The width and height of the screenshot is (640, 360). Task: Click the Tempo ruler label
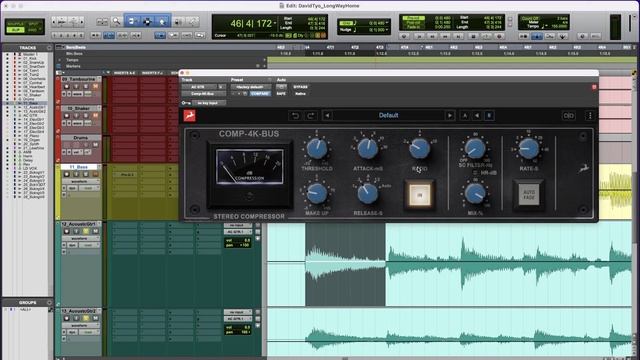[x=72, y=60]
